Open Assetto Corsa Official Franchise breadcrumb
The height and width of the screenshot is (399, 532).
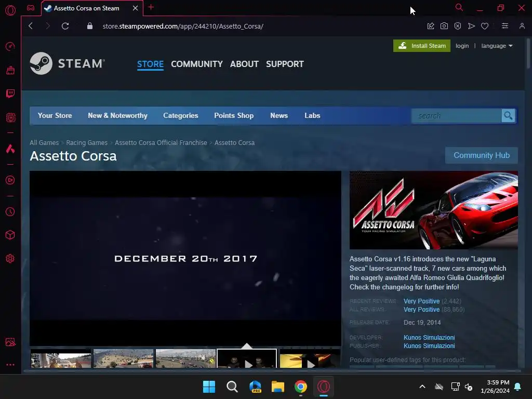[161, 143]
